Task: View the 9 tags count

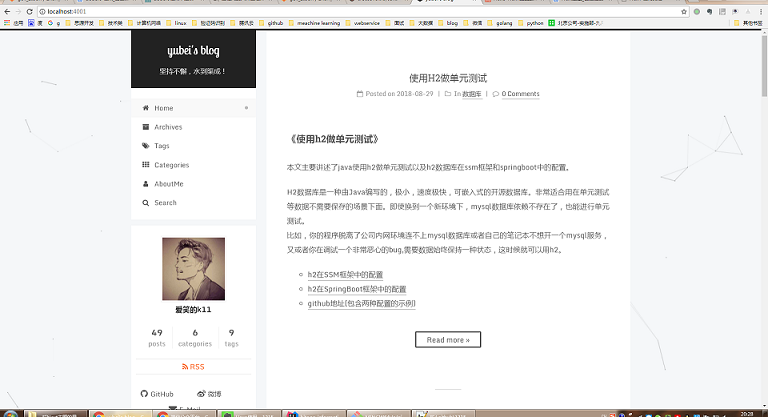Action: click(231, 338)
